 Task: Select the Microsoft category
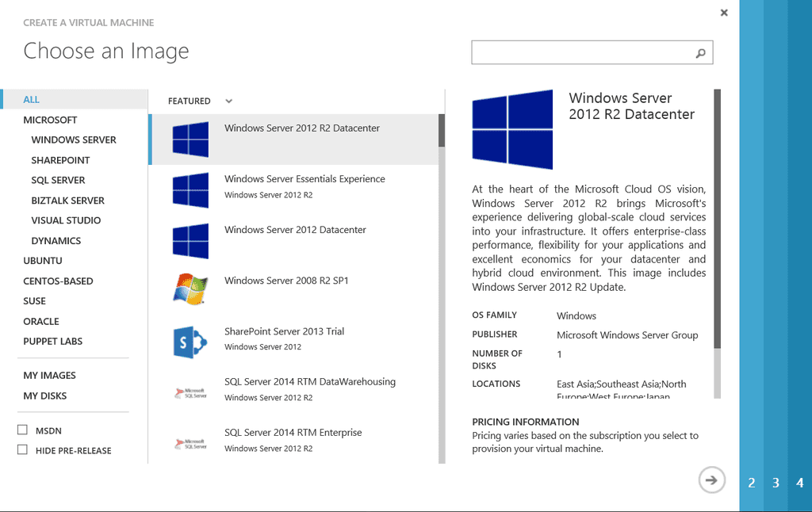(50, 120)
